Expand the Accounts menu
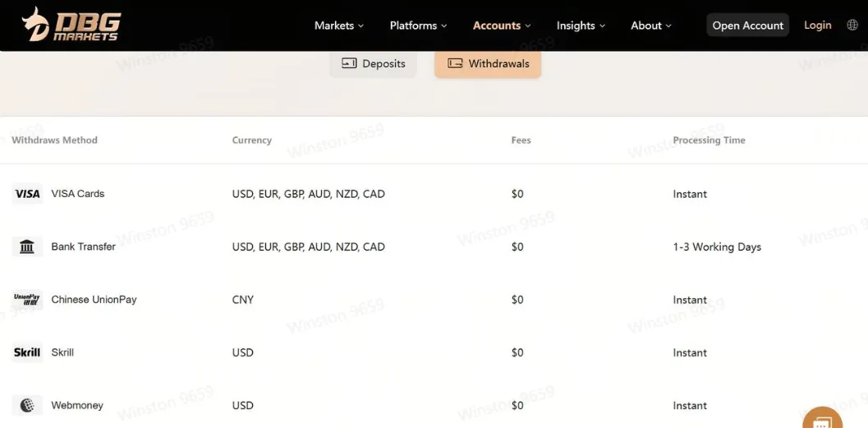This screenshot has height=428, width=868. [502, 25]
